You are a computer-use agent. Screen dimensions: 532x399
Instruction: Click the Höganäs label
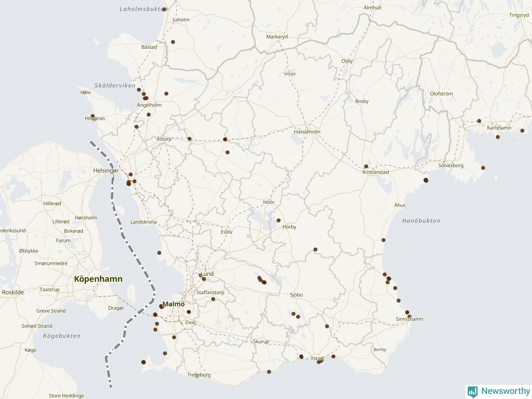pos(95,118)
